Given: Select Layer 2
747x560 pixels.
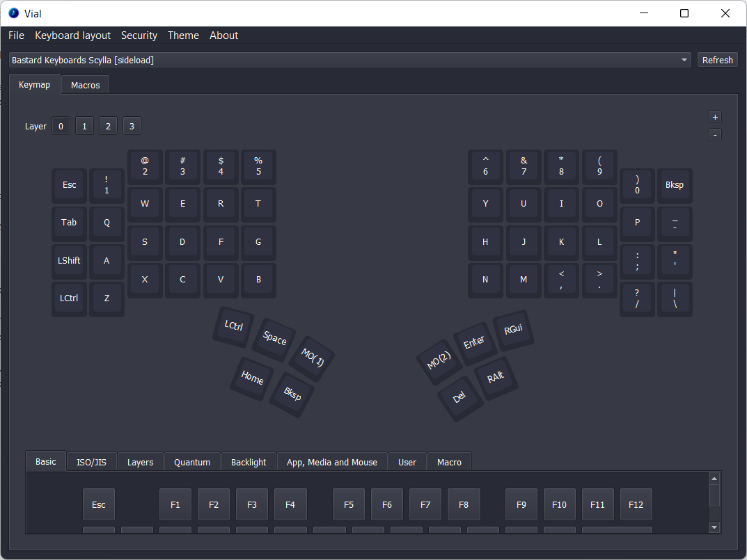Looking at the screenshot, I should coord(108,126).
